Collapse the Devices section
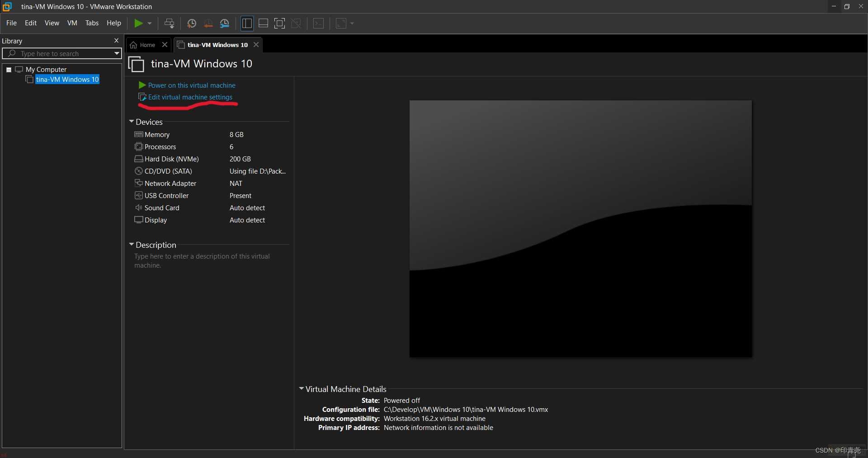This screenshot has width=868, height=458. pos(132,122)
